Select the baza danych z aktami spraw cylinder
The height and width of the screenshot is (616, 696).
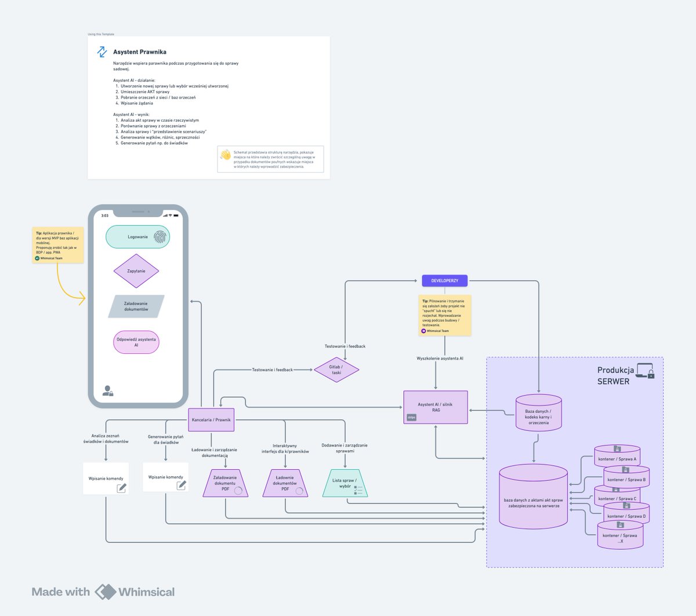click(x=534, y=497)
